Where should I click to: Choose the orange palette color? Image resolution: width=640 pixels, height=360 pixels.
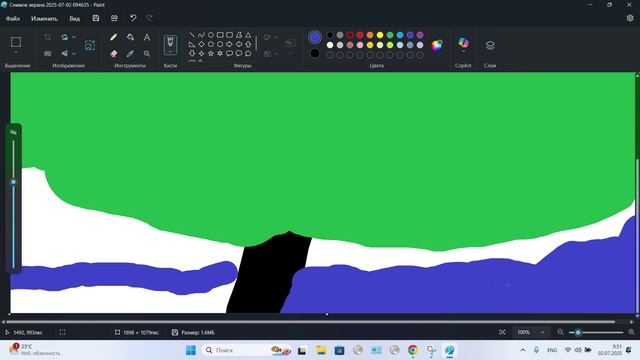click(x=370, y=35)
